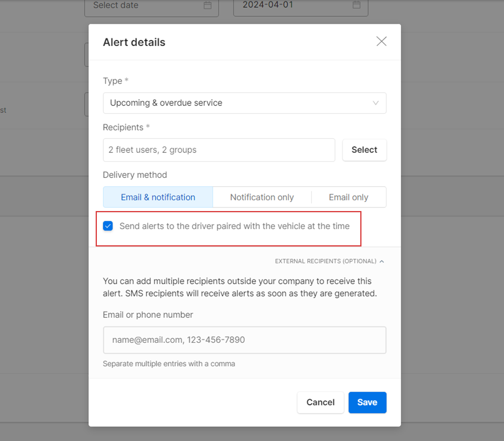This screenshot has height=441, width=504.
Task: Collapse the External Recipients (Optional) section
Action: (x=329, y=261)
